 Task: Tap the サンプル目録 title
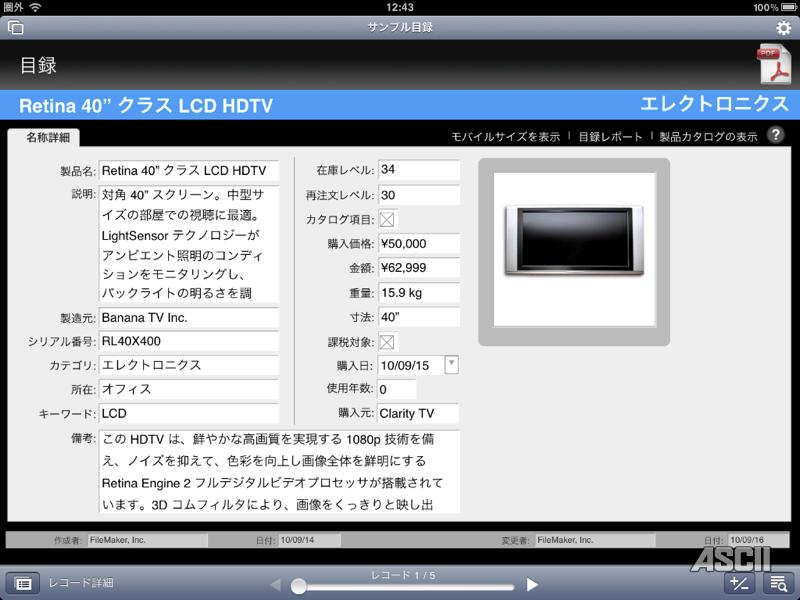(400, 27)
